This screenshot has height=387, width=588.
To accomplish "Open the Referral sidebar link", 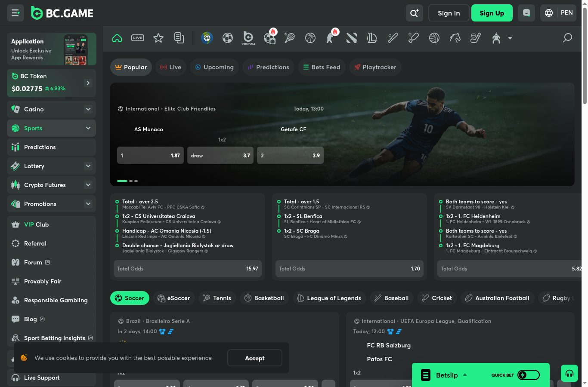I will pos(51,243).
